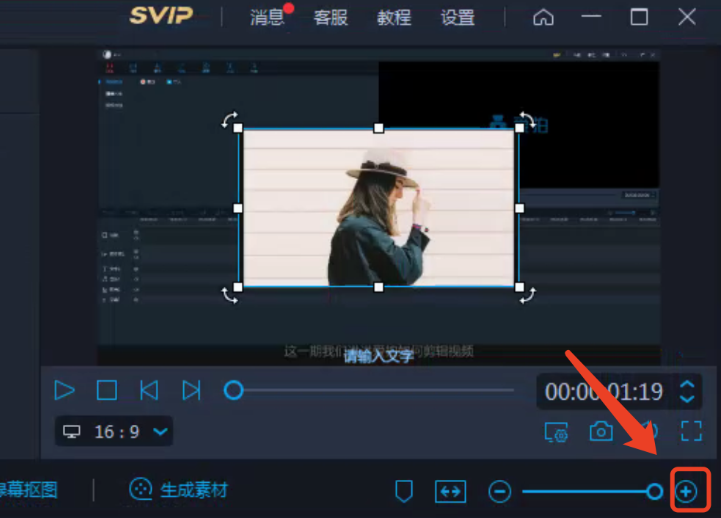Viewport: 721px width, 518px height.
Task: Step back to previous frame
Action: [149, 390]
